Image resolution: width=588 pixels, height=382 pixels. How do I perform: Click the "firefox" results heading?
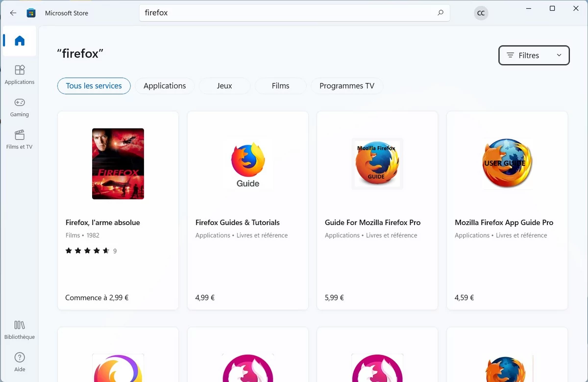80,53
